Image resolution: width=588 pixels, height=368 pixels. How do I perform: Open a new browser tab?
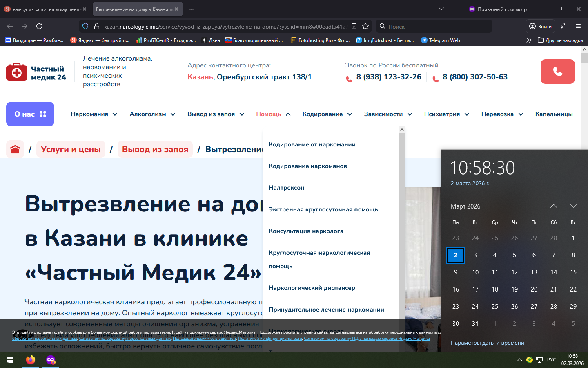(192, 9)
